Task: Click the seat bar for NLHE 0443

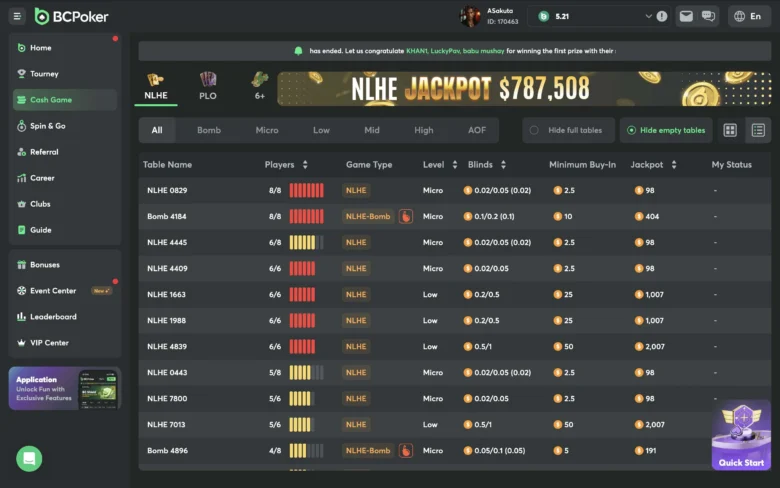Action: (306, 373)
